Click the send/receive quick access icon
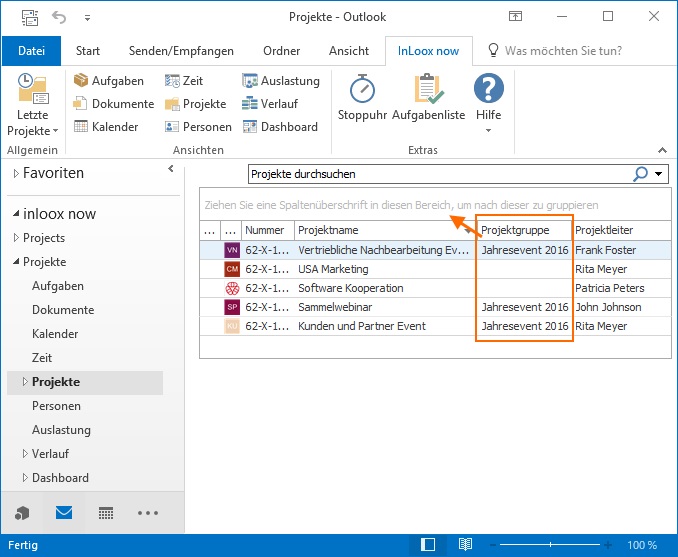Screen dimensions: 678x557 pos(30,17)
